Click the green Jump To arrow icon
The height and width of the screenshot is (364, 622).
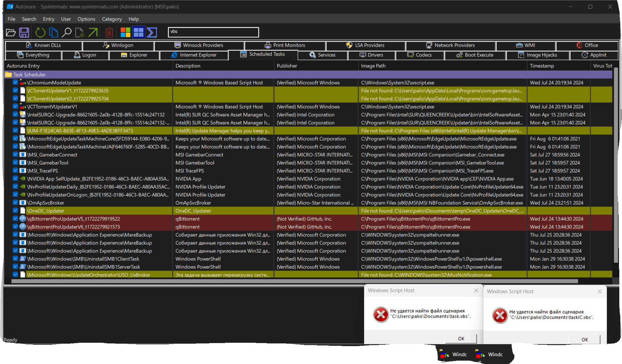tap(93, 32)
